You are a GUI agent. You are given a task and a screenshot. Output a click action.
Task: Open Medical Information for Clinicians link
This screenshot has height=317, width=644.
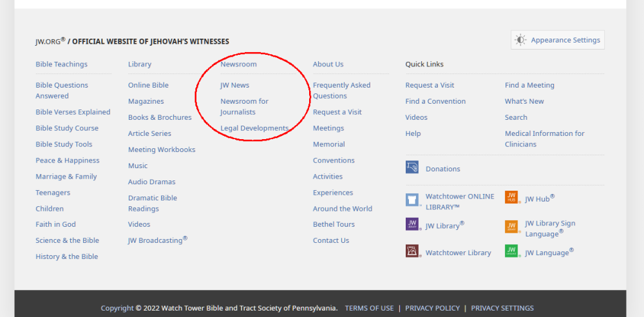544,139
